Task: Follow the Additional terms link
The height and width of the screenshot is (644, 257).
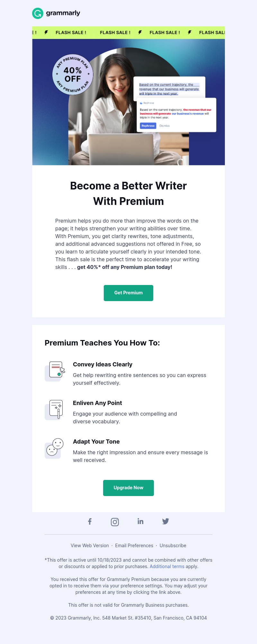Action: (167, 566)
